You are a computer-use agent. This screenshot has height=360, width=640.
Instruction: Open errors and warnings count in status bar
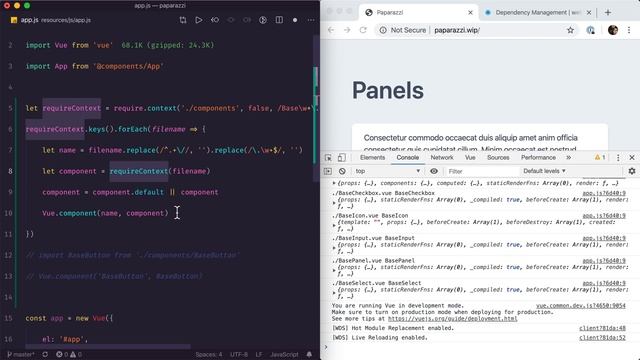pyautogui.click(x=69, y=354)
